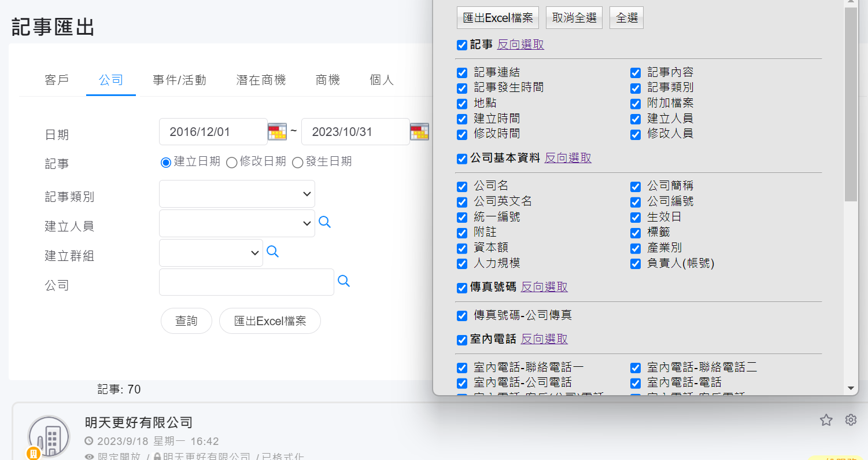Viewport: 868px width, 460px height.
Task: Open the end date calendar picker icon
Action: [x=419, y=132]
